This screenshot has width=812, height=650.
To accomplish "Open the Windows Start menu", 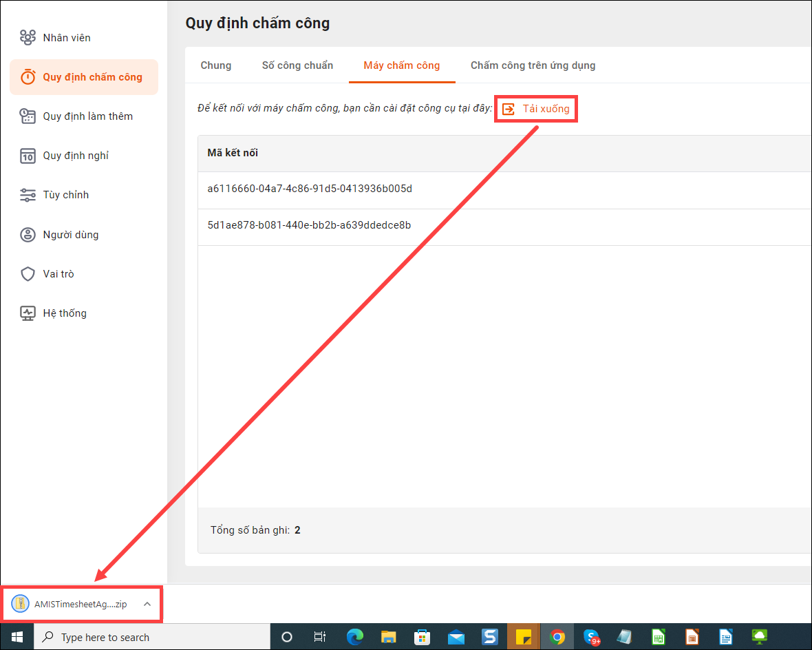I will pos(17,637).
